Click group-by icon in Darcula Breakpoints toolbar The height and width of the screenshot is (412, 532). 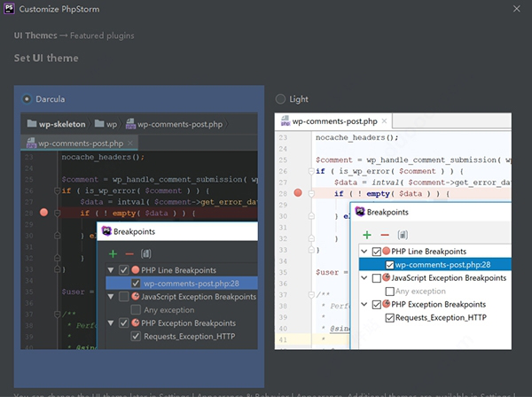pyautogui.click(x=146, y=253)
